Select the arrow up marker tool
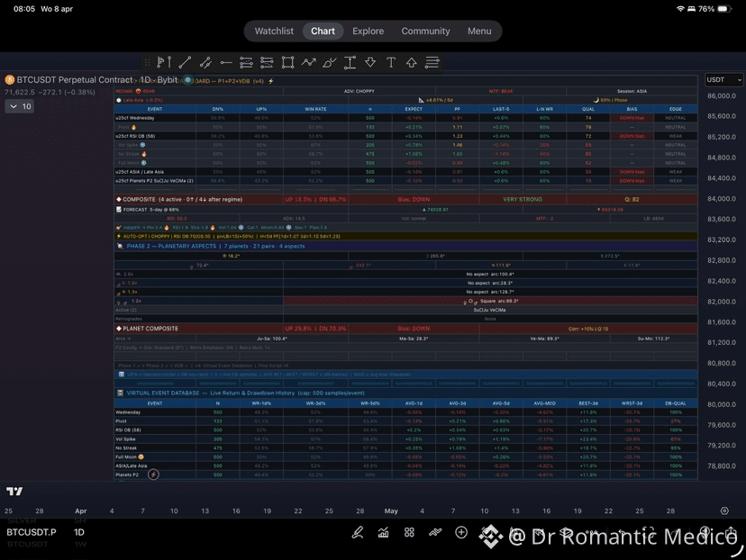Viewport: 746px width, 560px height. [x=412, y=62]
